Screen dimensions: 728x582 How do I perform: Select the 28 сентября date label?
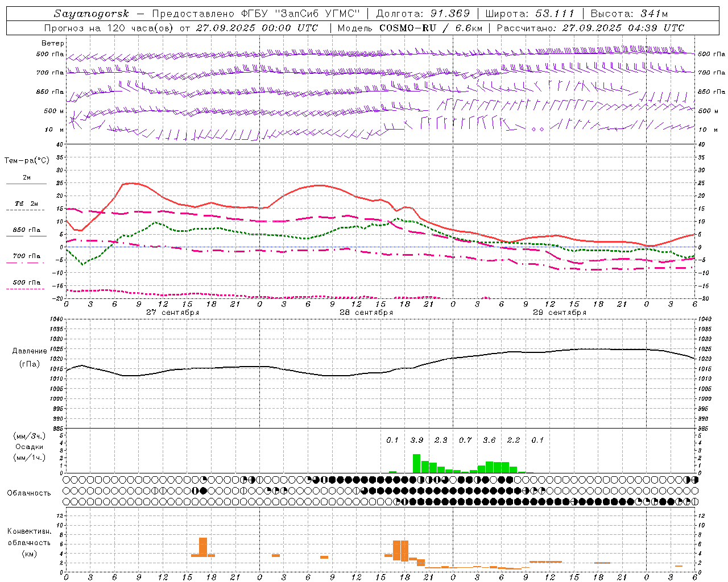click(x=366, y=313)
